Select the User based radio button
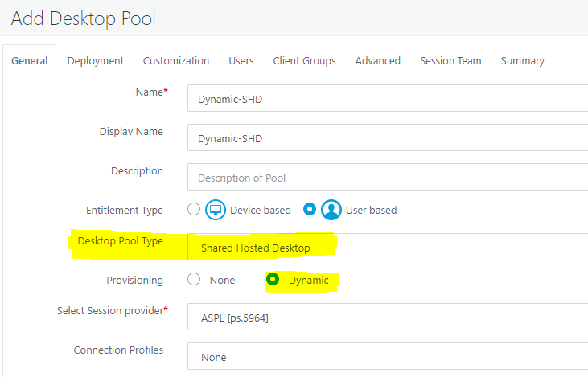 click(x=310, y=209)
